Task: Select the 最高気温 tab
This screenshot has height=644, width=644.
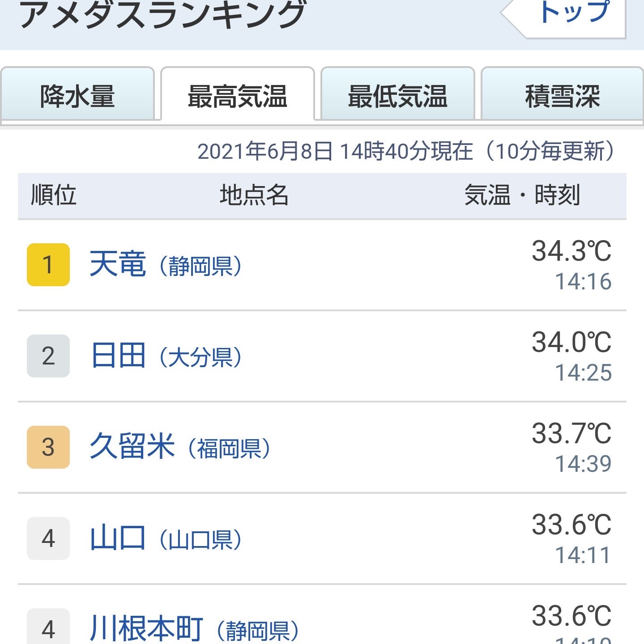Action: tap(237, 95)
